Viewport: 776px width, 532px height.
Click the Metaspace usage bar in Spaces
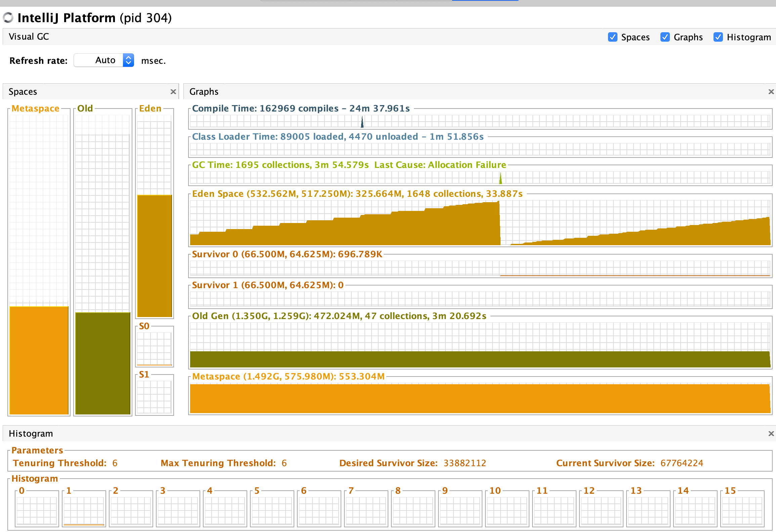[x=39, y=360]
